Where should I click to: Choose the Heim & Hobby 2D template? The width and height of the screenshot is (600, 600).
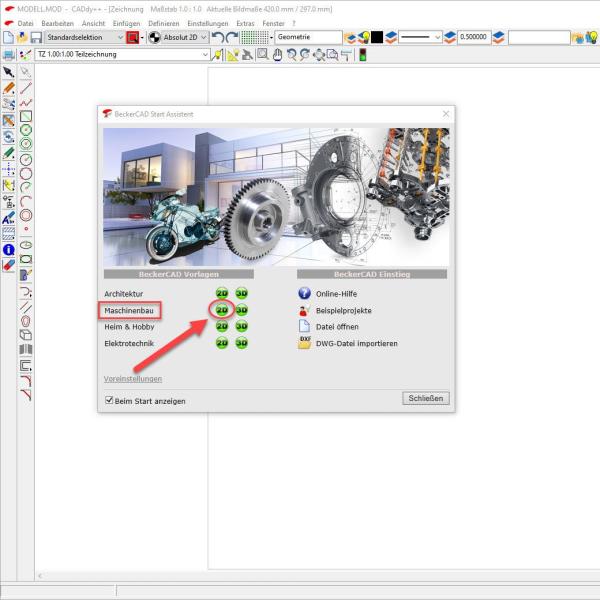point(222,326)
